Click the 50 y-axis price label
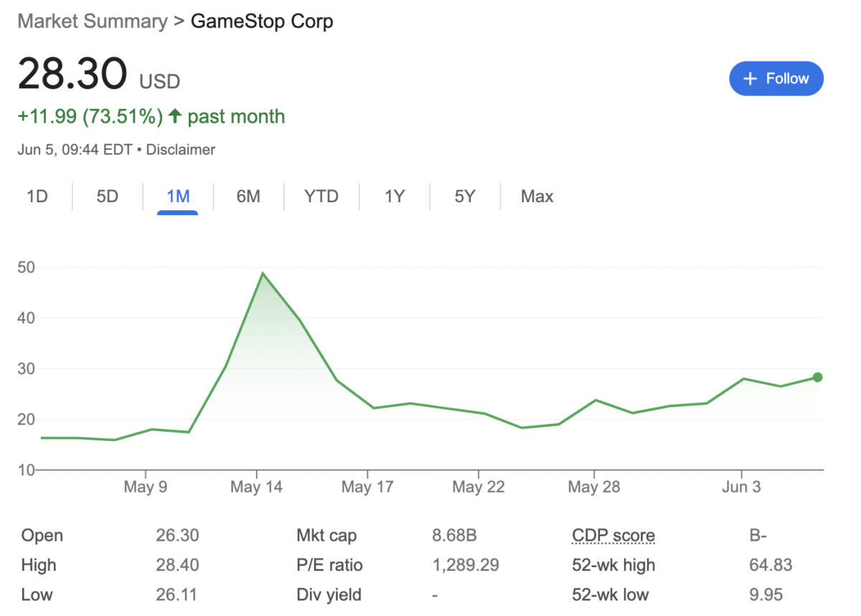The height and width of the screenshot is (616, 861). (27, 267)
